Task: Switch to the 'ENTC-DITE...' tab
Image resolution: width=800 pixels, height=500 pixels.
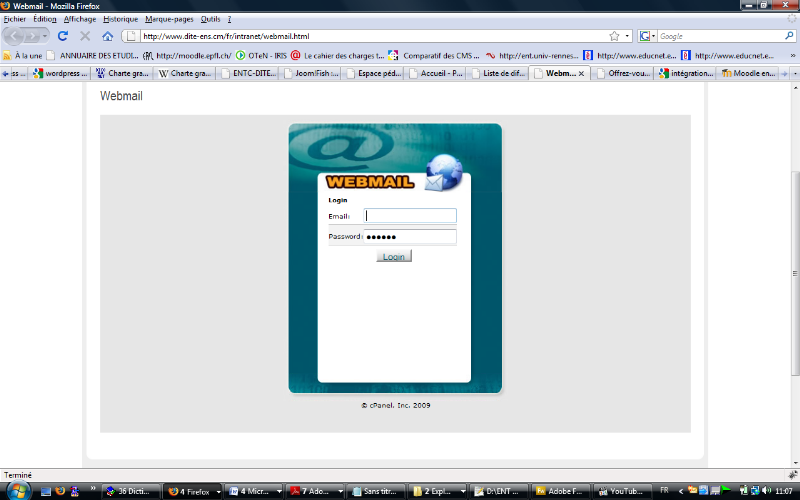Action: pyautogui.click(x=249, y=73)
